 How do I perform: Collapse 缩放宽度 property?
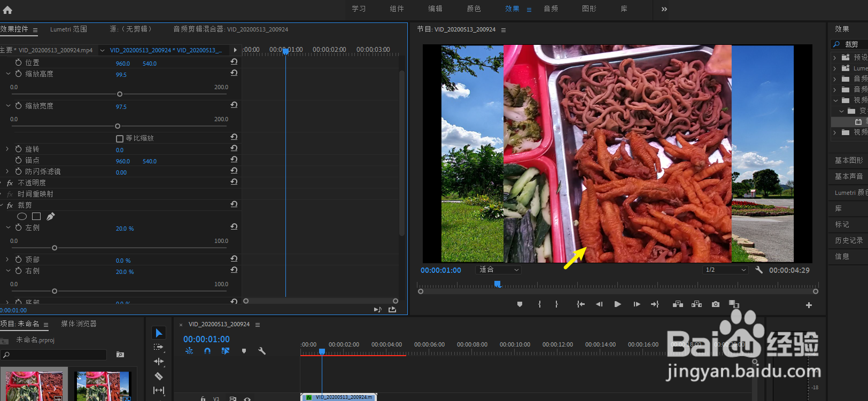click(x=8, y=106)
